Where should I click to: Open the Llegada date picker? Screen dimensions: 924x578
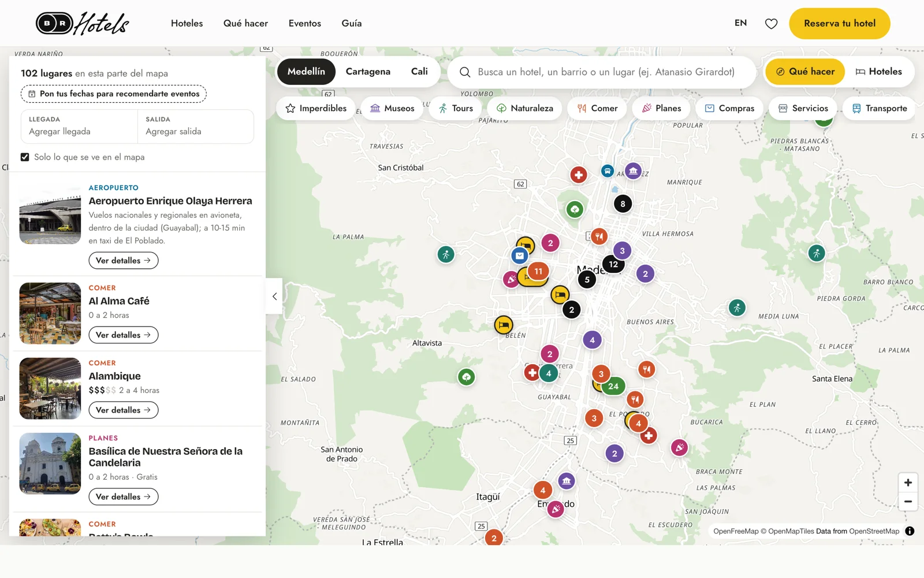coord(79,126)
